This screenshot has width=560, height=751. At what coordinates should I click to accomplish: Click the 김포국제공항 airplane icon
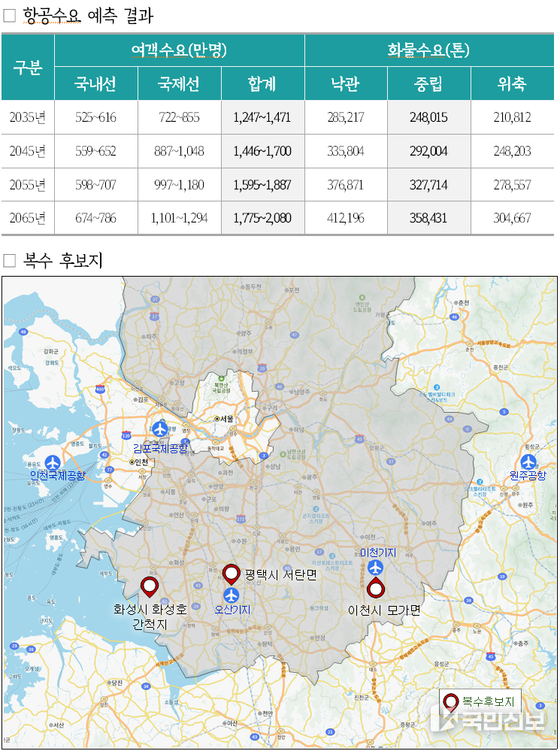click(160, 429)
